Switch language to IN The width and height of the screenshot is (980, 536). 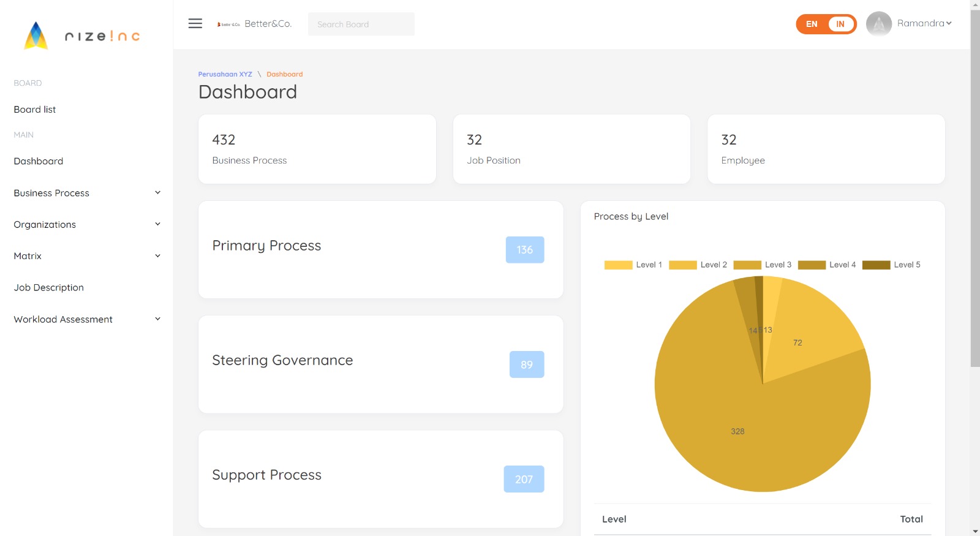840,24
